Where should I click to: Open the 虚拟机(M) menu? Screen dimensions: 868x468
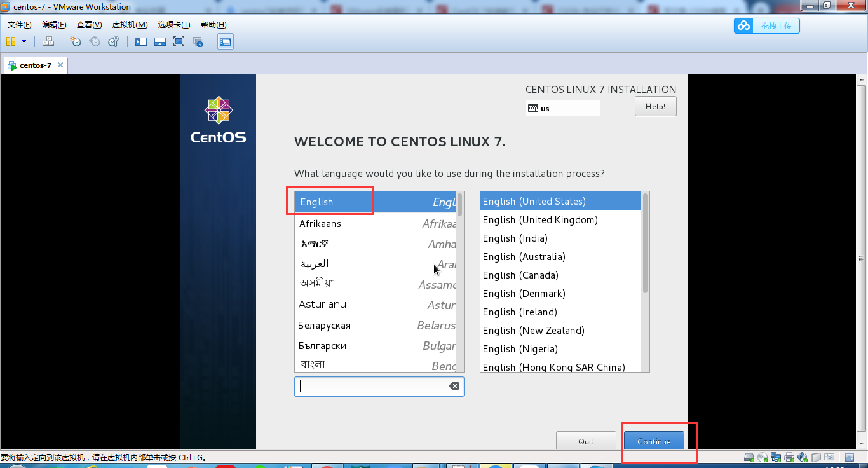tap(130, 25)
